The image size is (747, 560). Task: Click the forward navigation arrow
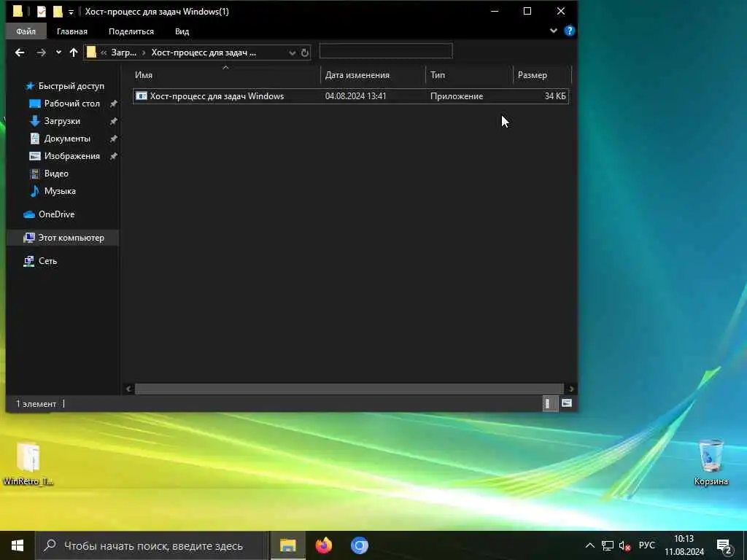pos(42,52)
